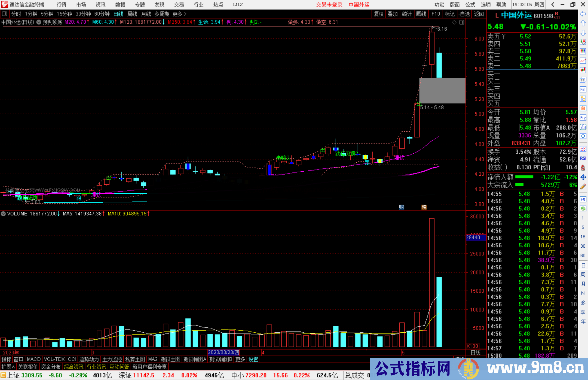
Task: Open the f(x) formula icon
Action: pyautogui.click(x=583, y=127)
